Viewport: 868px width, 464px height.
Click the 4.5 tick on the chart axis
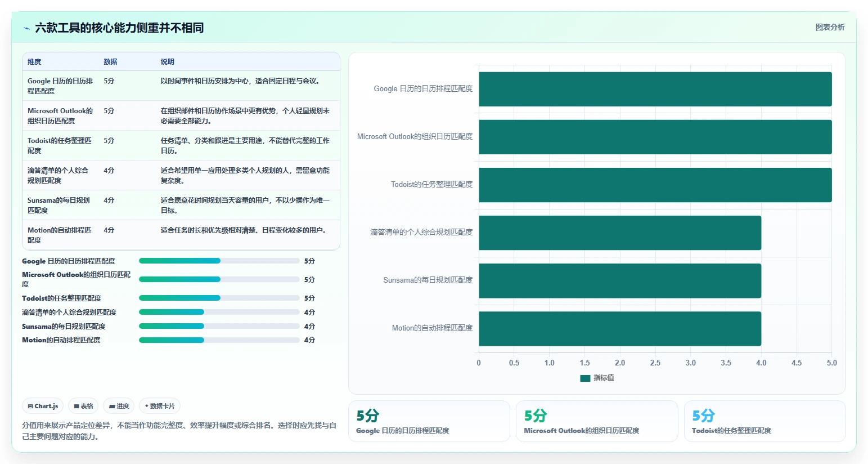797,363
